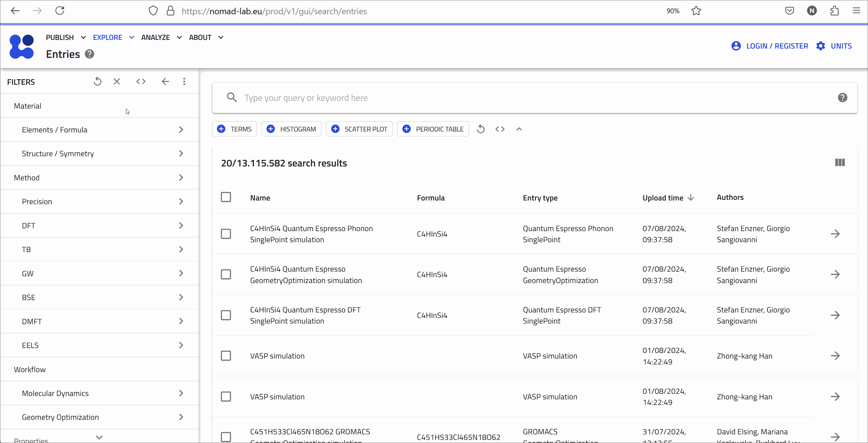Click the browser reload icon
This screenshot has width=868, height=443.
[x=60, y=11]
